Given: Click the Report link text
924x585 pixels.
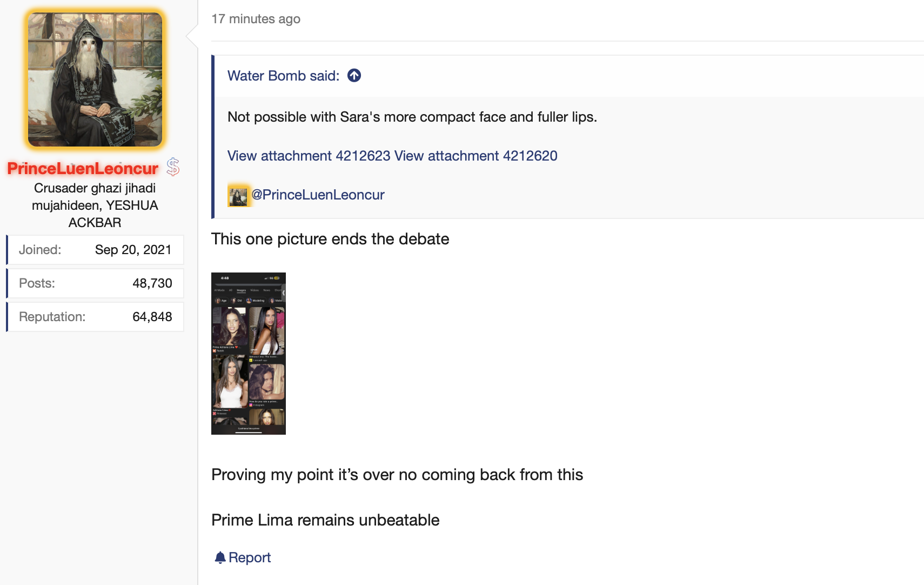Looking at the screenshot, I should point(249,557).
